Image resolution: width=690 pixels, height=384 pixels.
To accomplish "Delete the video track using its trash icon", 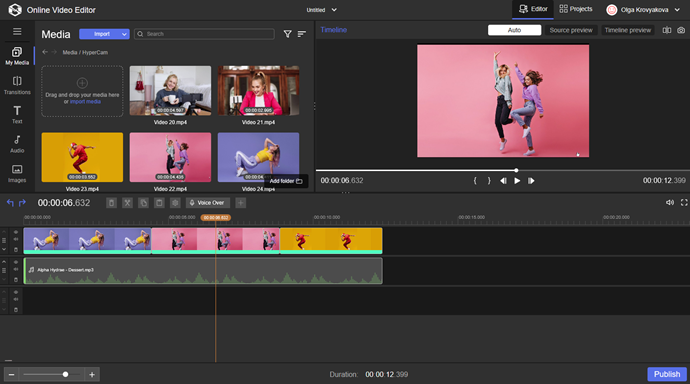I will coord(16,250).
